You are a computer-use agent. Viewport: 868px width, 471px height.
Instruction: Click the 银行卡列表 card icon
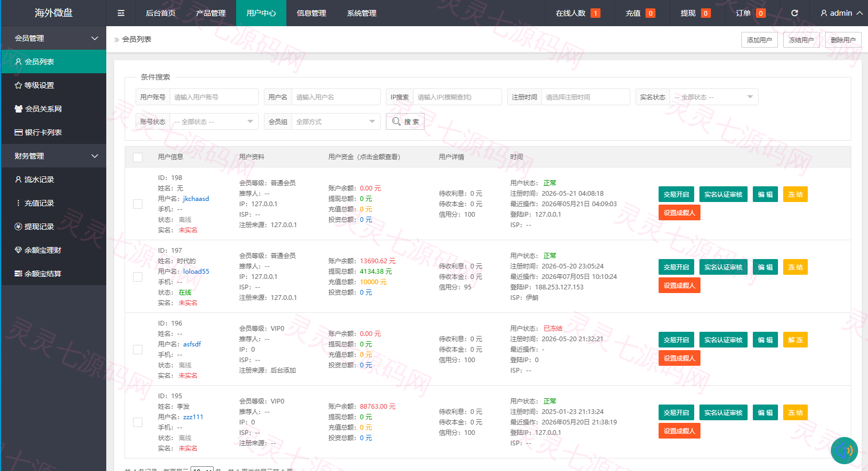[18, 132]
